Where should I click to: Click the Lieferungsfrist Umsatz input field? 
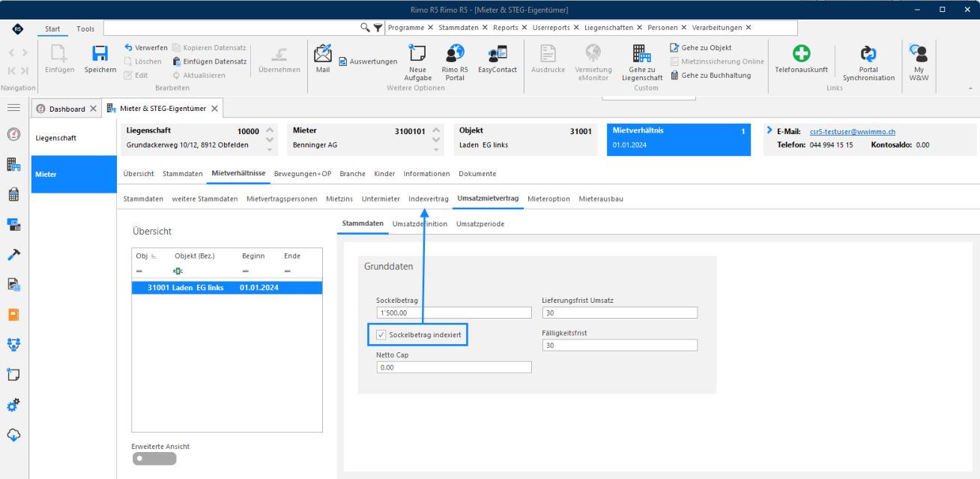coord(620,313)
